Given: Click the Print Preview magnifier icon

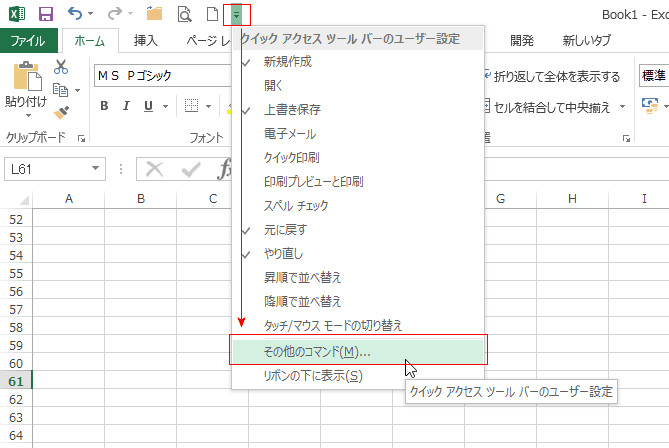Looking at the screenshot, I should coord(184,14).
